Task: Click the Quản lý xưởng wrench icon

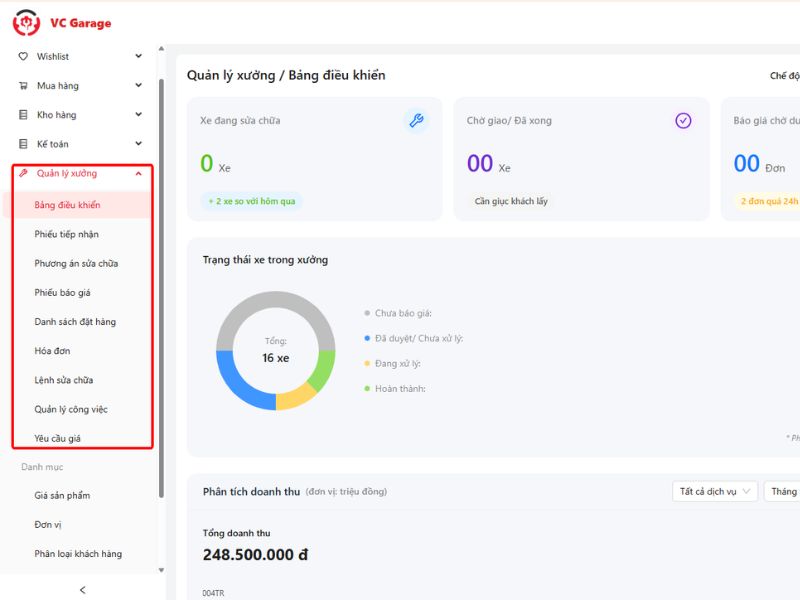Action: [x=23, y=173]
